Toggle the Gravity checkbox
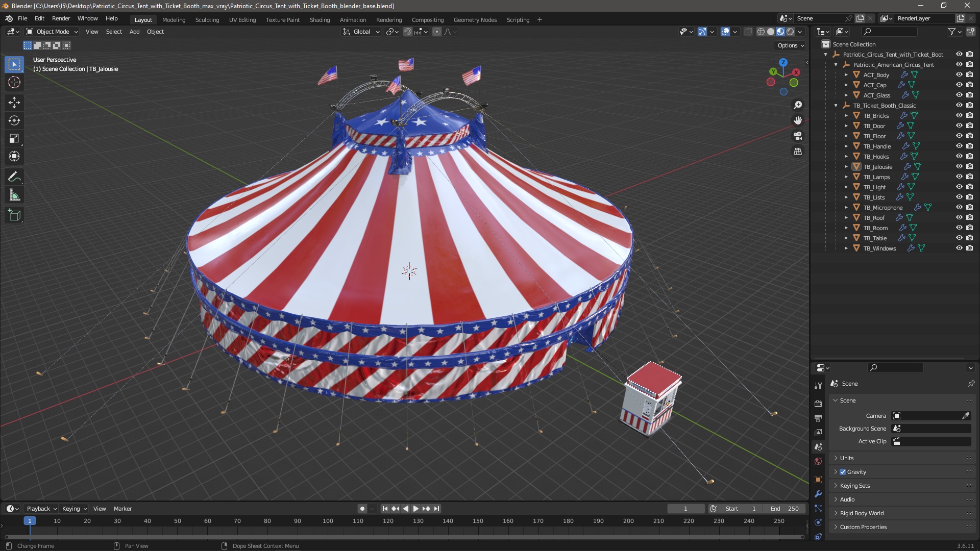This screenshot has height=551, width=980. pyautogui.click(x=843, y=472)
